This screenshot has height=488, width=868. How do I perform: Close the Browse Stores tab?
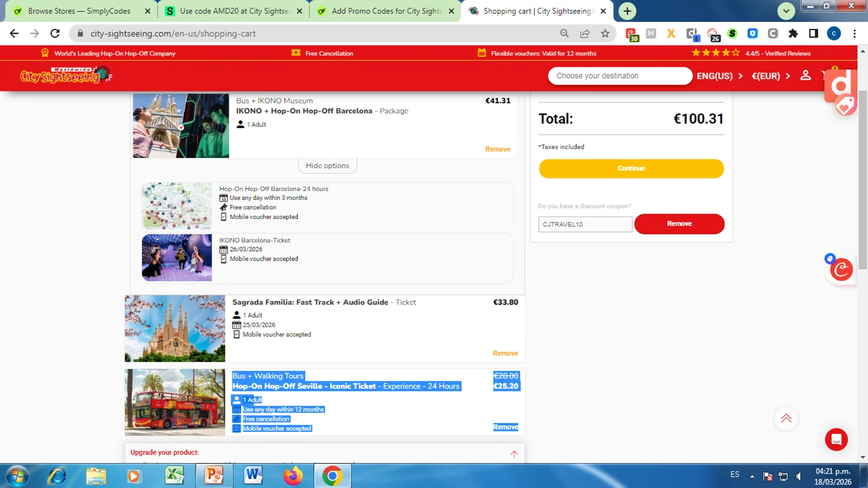(x=148, y=11)
